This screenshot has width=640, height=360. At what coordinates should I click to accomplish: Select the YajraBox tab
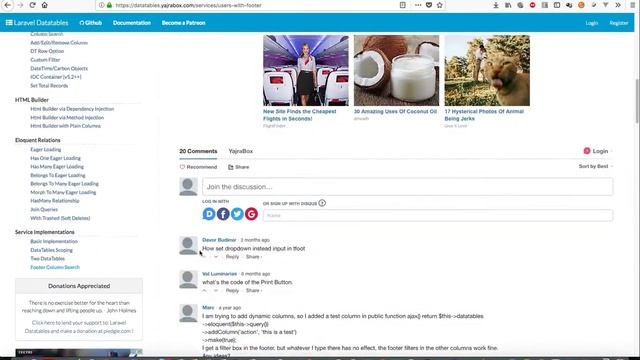[240, 151]
